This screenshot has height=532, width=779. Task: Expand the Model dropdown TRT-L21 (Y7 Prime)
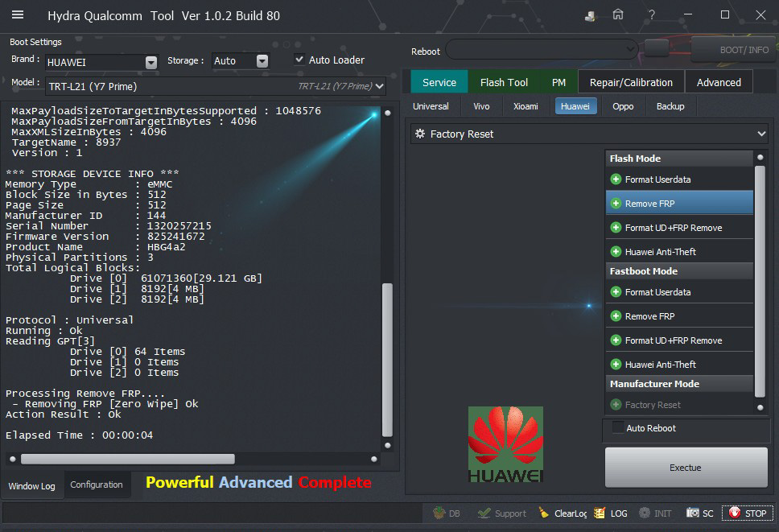click(380, 86)
